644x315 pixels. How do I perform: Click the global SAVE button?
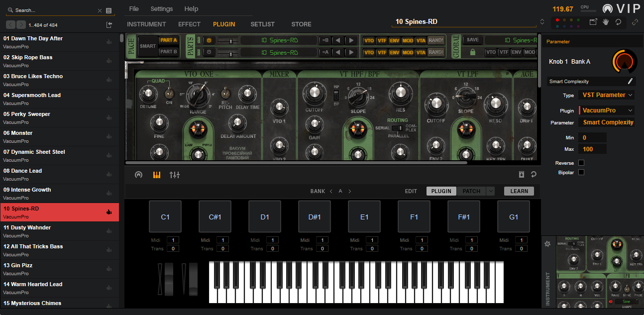point(473,40)
